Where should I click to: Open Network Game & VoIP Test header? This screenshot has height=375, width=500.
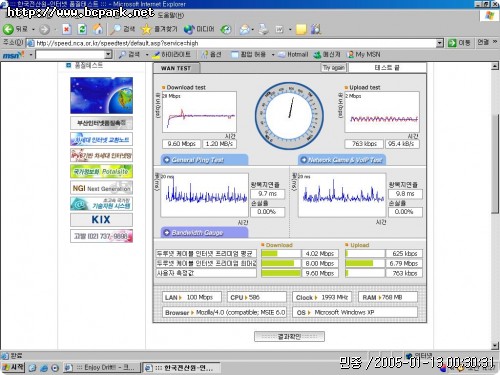[342, 160]
